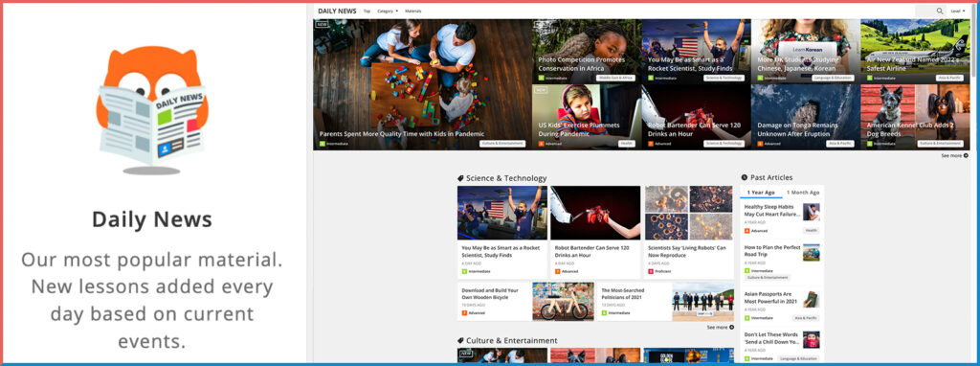Select the 1 Year Ago tab
Screen dimensions: 980x366
click(x=761, y=192)
